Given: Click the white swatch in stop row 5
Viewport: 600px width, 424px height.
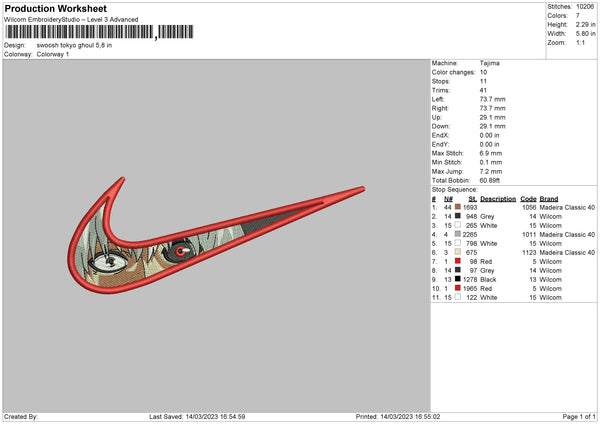Looking at the screenshot, I should coord(458,243).
